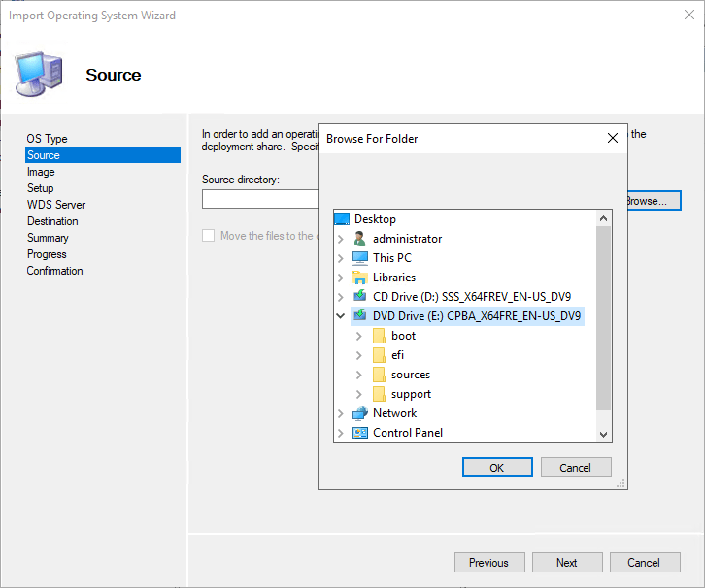Screen dimensions: 705x588
Task: Click the administrator user icon
Action: (360, 239)
